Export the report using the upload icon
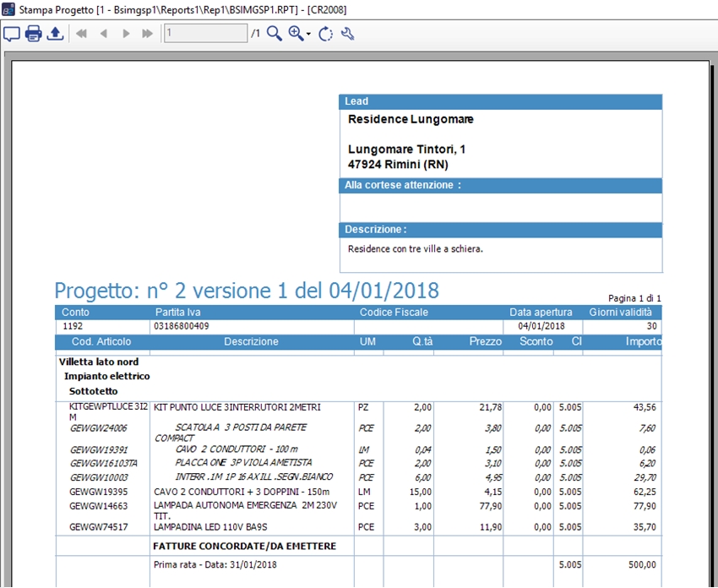 pyautogui.click(x=55, y=34)
